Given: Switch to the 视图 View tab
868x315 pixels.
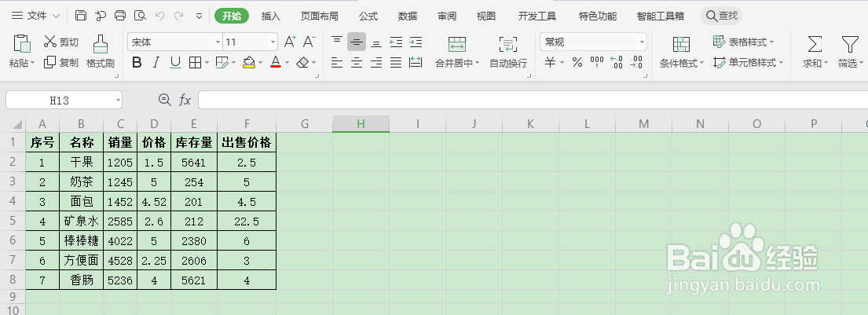Looking at the screenshot, I should coord(486,16).
